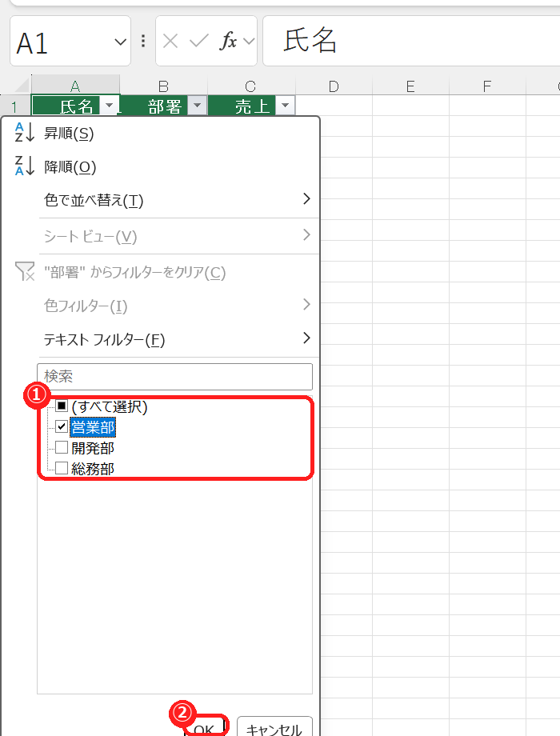Open filter dropdown for 売上 column
The height and width of the screenshot is (736, 560).
[x=285, y=106]
